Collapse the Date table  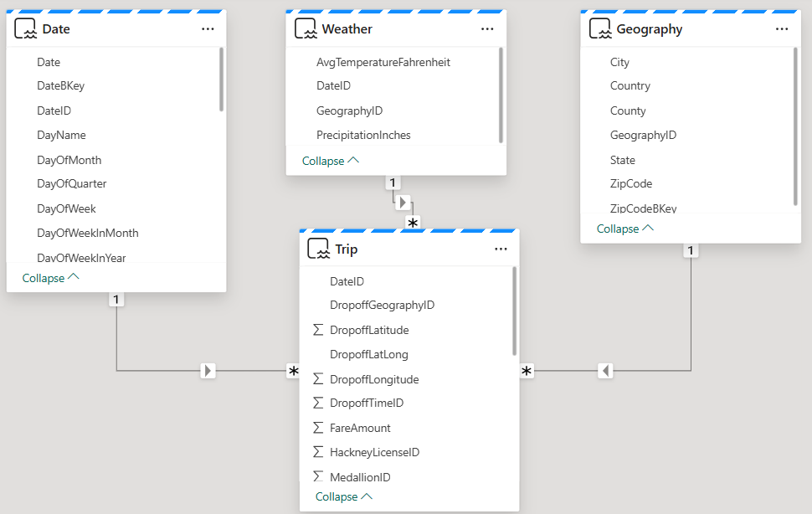[51, 278]
